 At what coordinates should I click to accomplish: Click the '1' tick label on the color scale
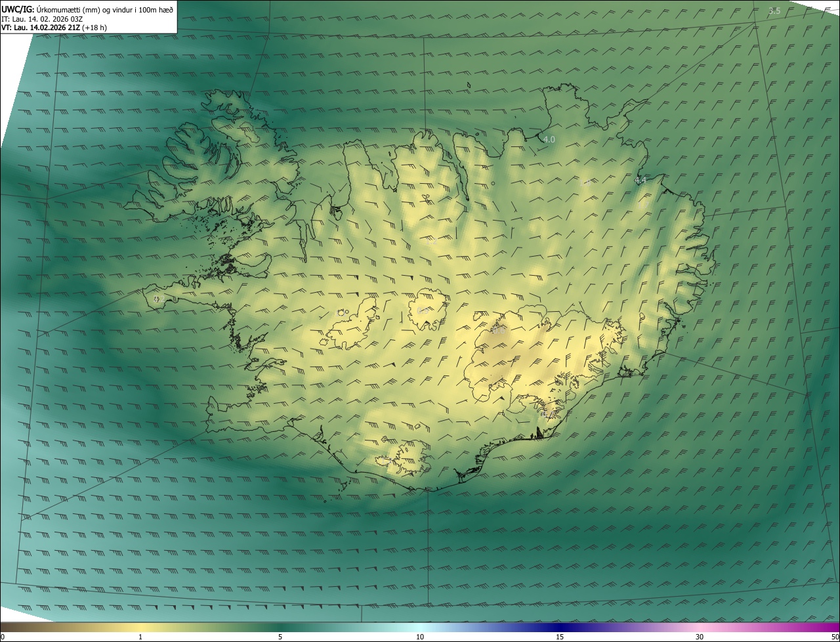coord(140,637)
